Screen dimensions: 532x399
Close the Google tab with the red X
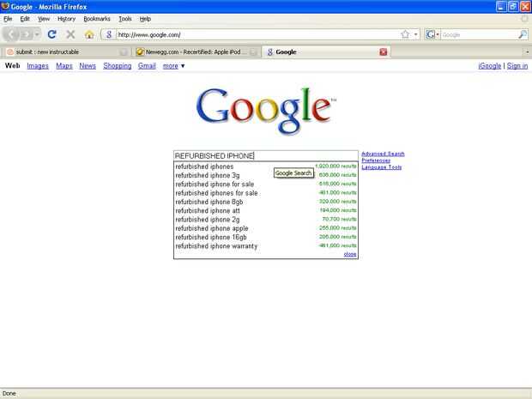click(x=384, y=51)
